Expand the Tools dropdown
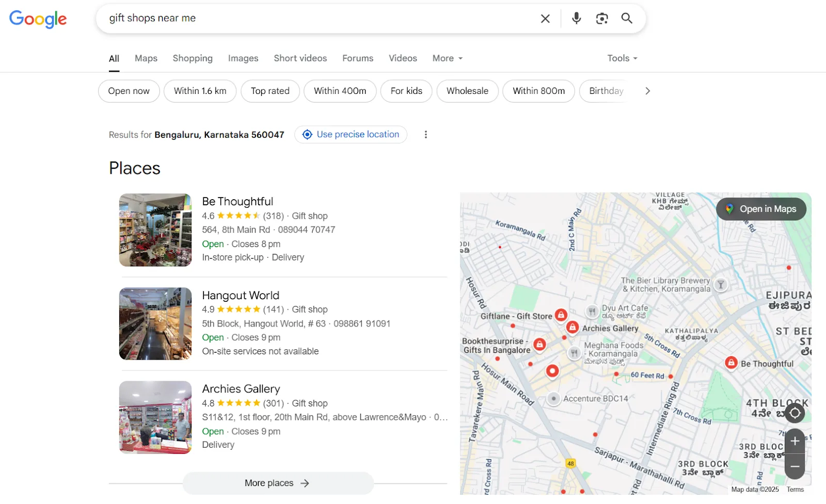Screen dimensions: 826x504 point(622,58)
